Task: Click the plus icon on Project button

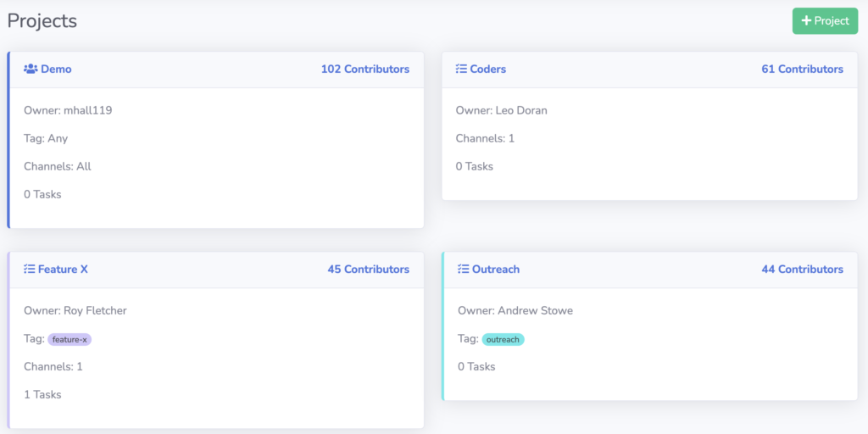Action: point(807,21)
